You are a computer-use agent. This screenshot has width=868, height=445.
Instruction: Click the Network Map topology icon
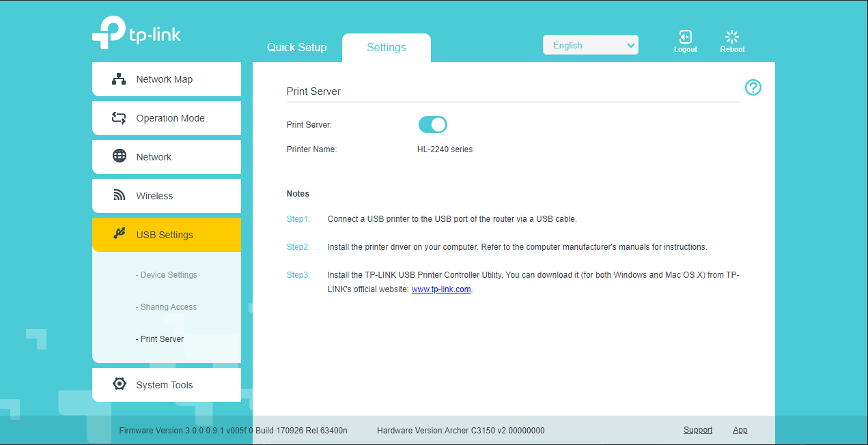coord(120,79)
